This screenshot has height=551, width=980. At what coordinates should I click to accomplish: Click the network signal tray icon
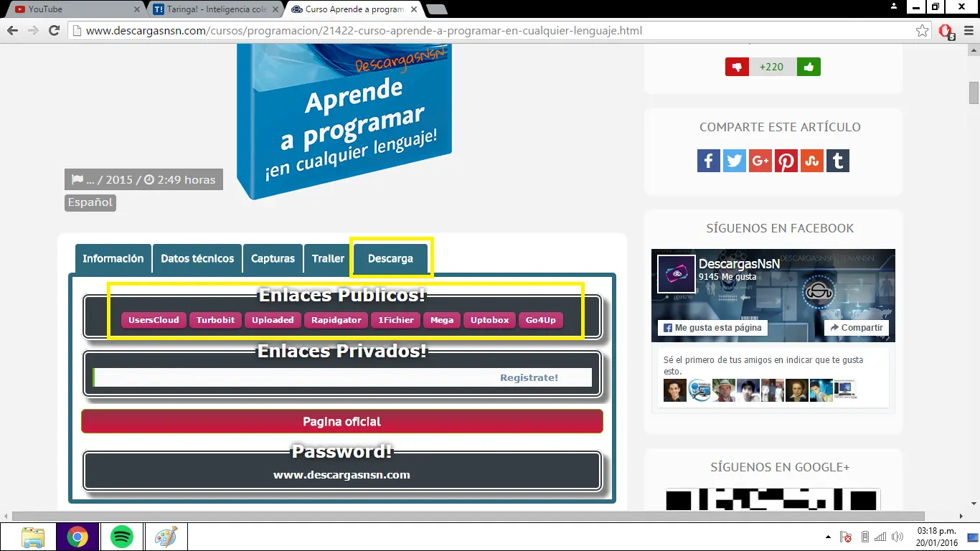coord(882,537)
